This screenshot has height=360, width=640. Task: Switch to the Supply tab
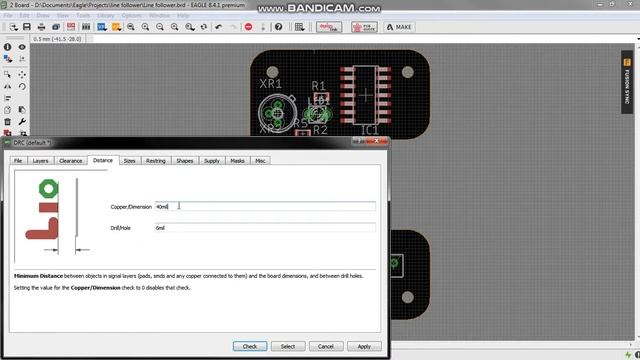[x=212, y=161]
